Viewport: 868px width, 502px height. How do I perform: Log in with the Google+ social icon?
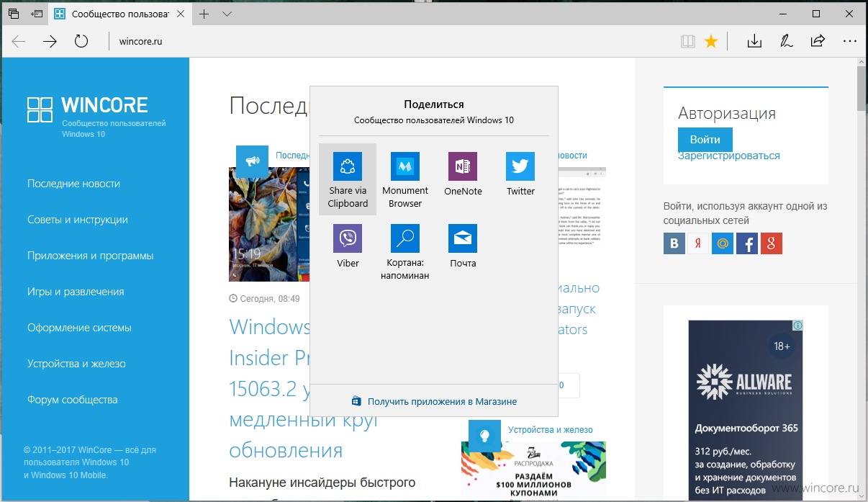(x=772, y=243)
